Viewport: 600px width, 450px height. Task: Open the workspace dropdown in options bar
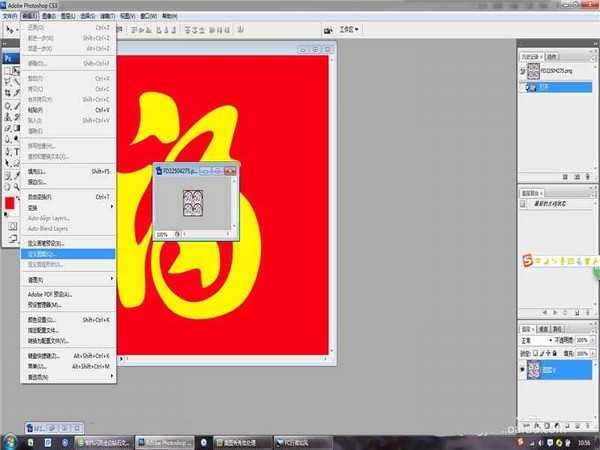point(347,29)
